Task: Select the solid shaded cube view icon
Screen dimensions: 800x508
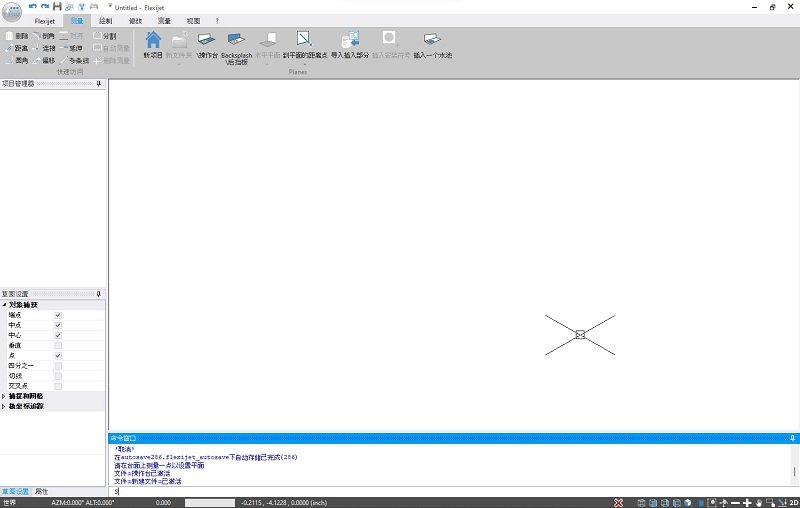Action: pos(688,503)
